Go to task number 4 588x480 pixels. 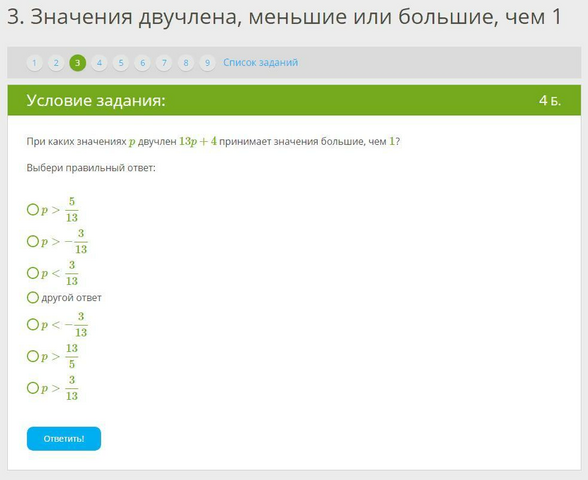point(99,63)
